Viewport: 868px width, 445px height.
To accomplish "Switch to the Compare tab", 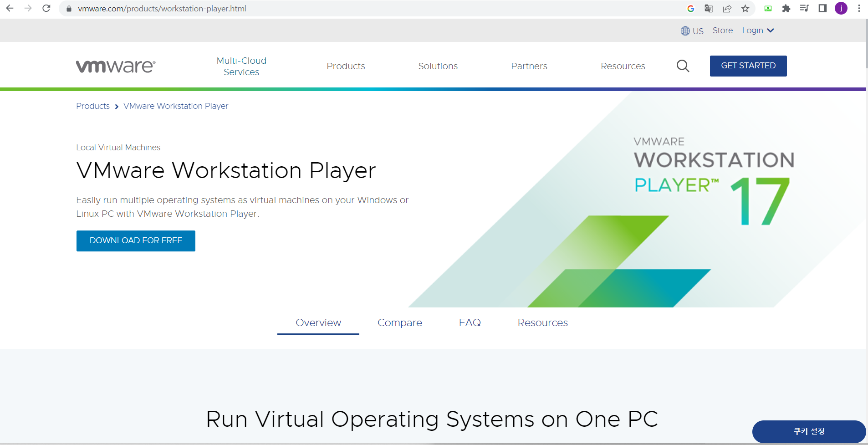I will (400, 323).
